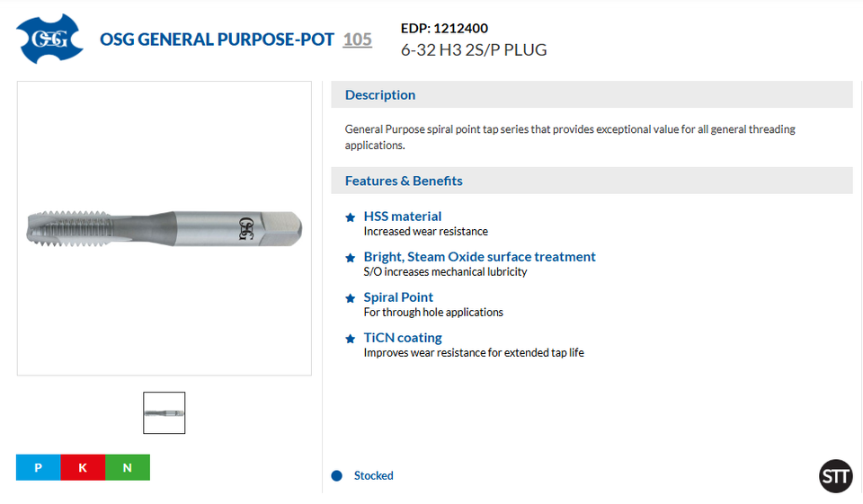This screenshot has width=863, height=504.
Task: Click the large tap product image
Action: pos(165,228)
